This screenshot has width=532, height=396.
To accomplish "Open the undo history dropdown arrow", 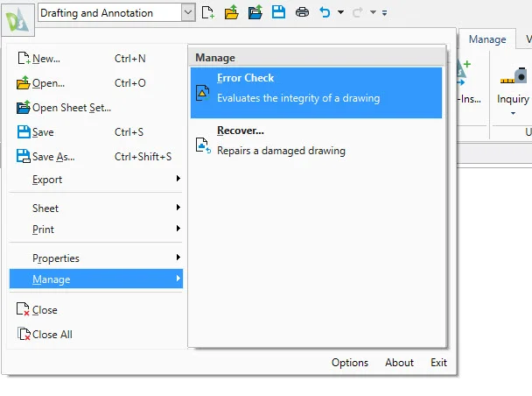I will click(340, 12).
